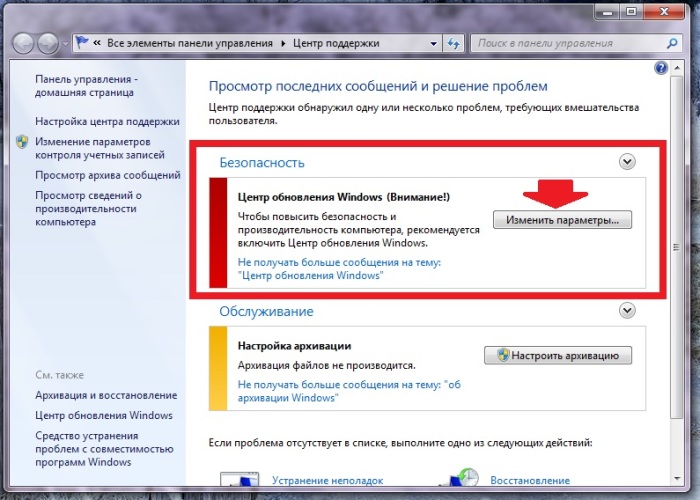Click the Forward navigation arrow button

tap(48, 44)
